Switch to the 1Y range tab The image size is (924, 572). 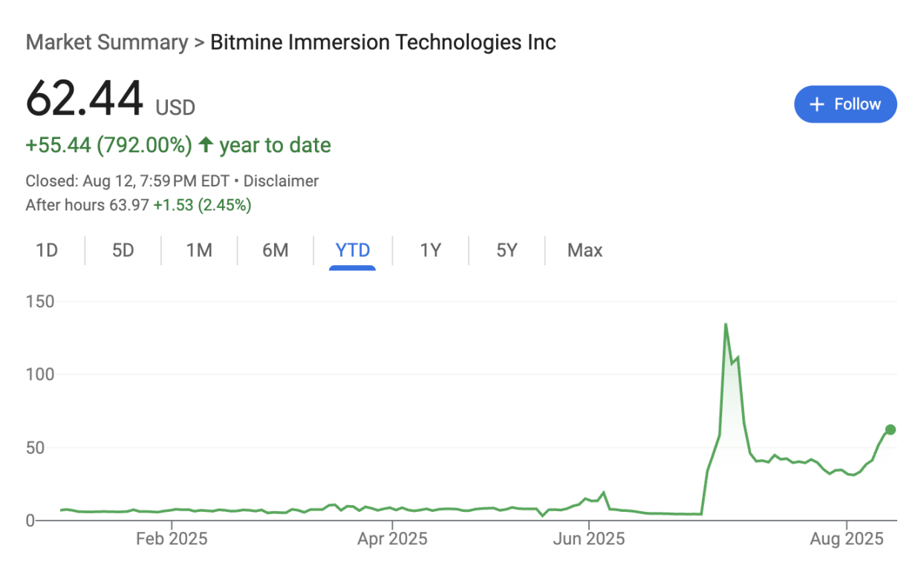tap(431, 250)
